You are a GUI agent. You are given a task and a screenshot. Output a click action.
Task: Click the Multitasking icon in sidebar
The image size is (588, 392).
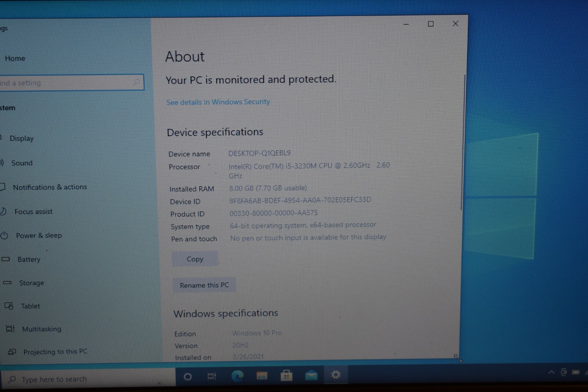point(10,329)
